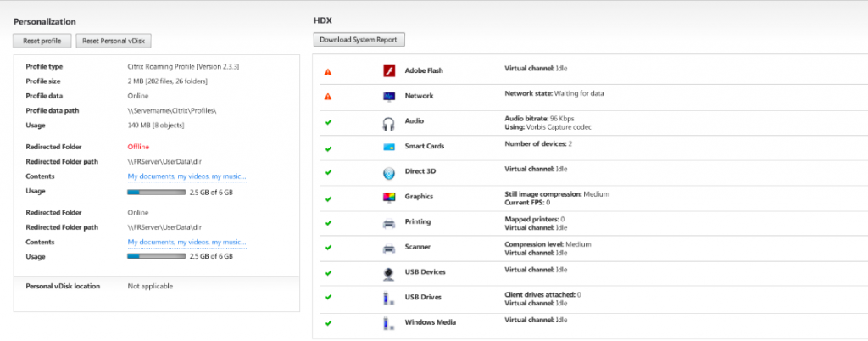
Task: Click the Smart Cards icon
Action: click(x=389, y=147)
